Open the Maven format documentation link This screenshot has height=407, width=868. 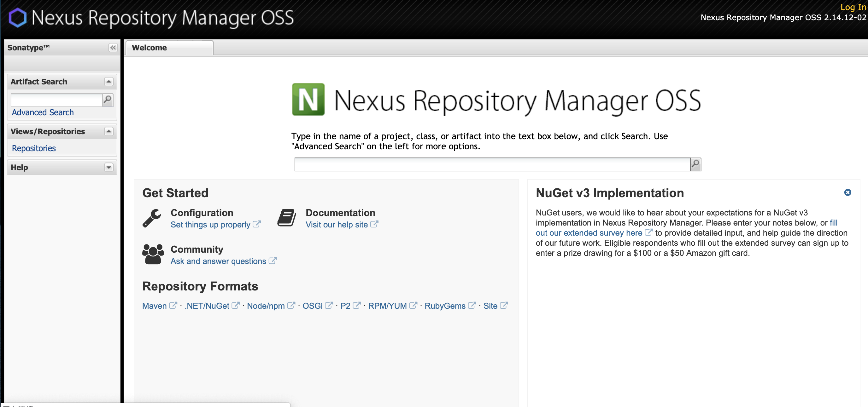[154, 306]
